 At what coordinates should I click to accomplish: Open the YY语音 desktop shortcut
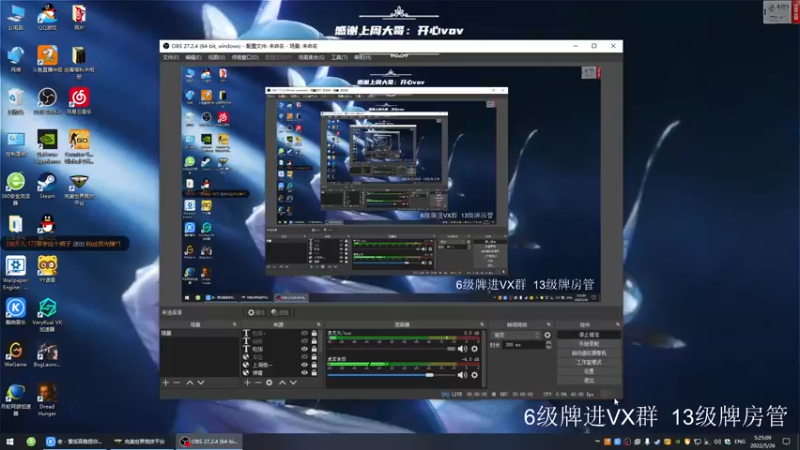click(47, 269)
